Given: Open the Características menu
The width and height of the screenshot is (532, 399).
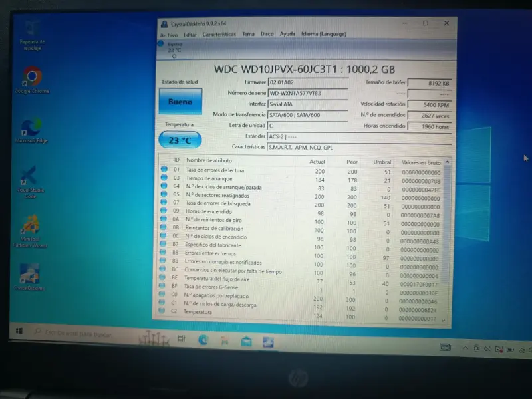Looking at the screenshot, I should point(219,35).
